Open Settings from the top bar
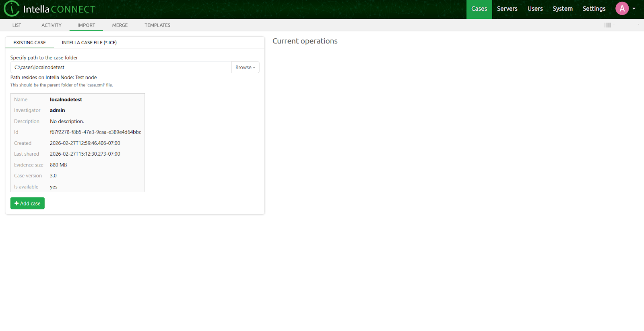644x331 pixels. [594, 9]
